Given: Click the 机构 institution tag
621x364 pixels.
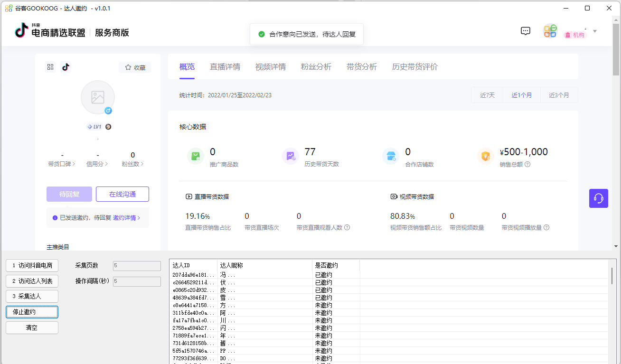Looking at the screenshot, I should point(575,35).
